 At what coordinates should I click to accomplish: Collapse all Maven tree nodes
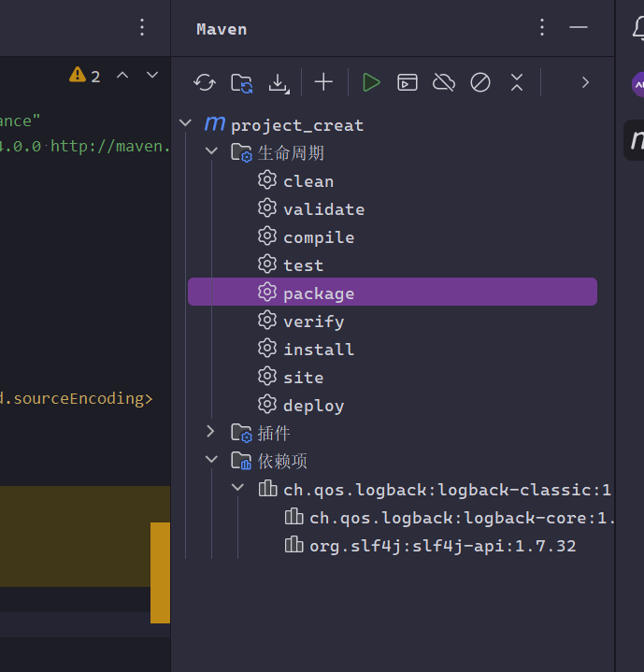coord(517,82)
